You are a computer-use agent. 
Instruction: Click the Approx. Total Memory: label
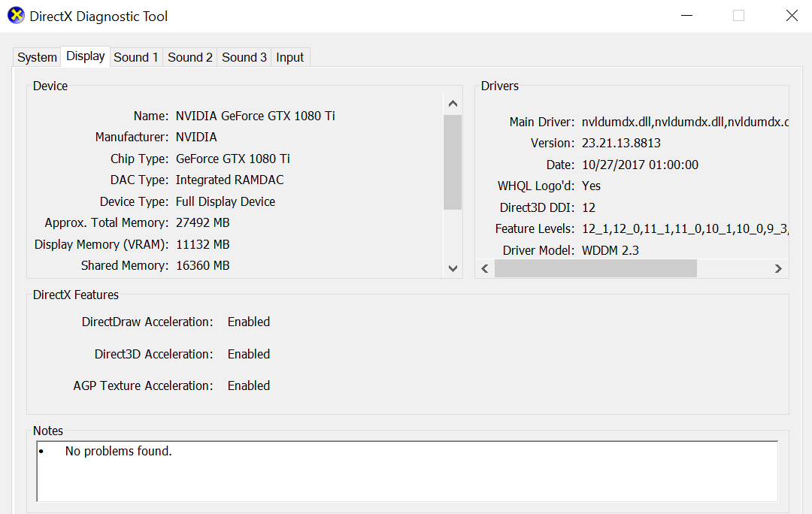pos(107,223)
